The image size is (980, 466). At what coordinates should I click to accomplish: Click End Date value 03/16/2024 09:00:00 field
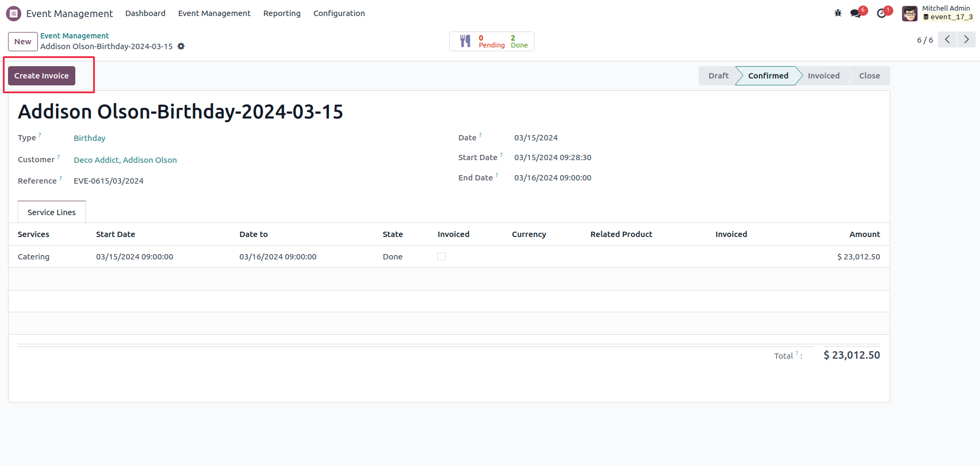coord(553,178)
